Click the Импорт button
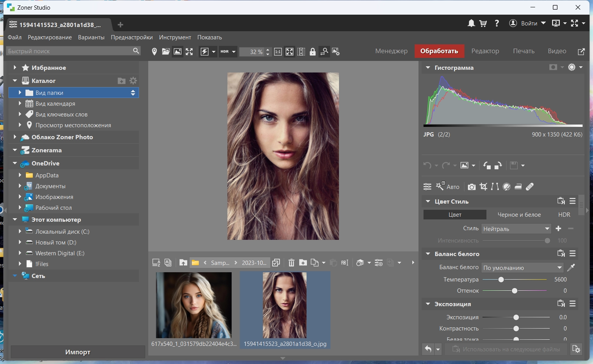The width and height of the screenshot is (593, 364). tap(78, 352)
